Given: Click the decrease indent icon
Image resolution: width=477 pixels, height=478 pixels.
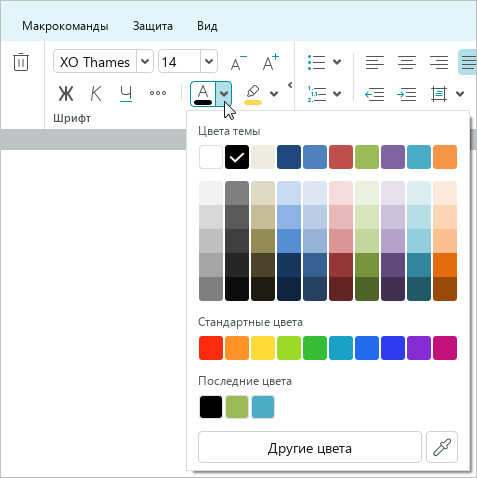Looking at the screenshot, I should [x=374, y=94].
